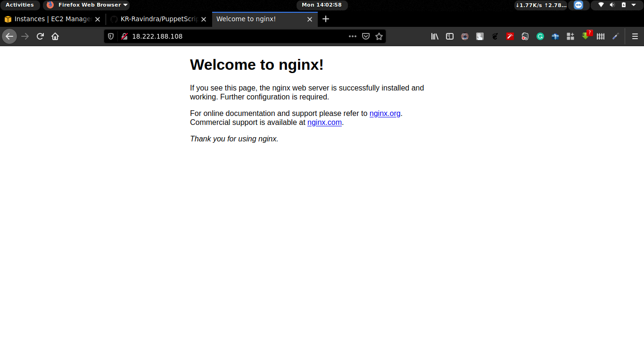
Task: Click the battery charging indicator
Action: (x=624, y=5)
